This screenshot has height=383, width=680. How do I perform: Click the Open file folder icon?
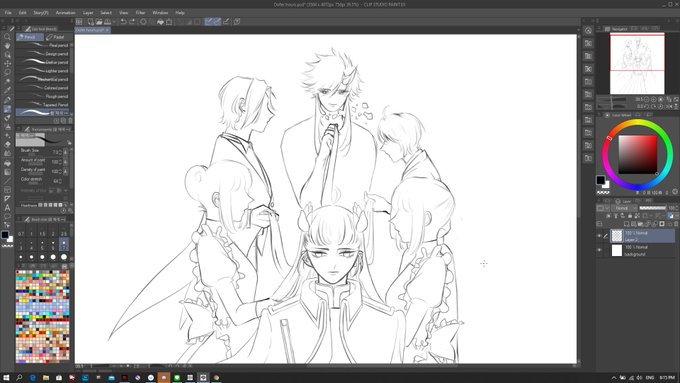99,22
